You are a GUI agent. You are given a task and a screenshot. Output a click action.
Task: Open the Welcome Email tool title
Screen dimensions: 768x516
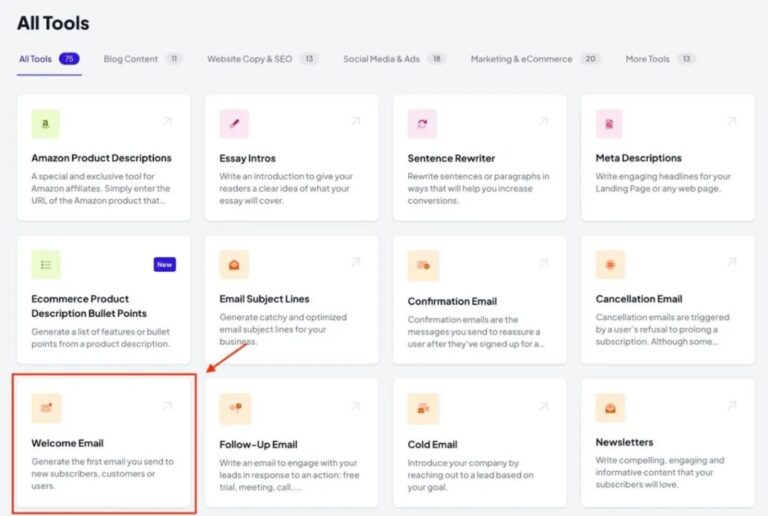[67, 443]
